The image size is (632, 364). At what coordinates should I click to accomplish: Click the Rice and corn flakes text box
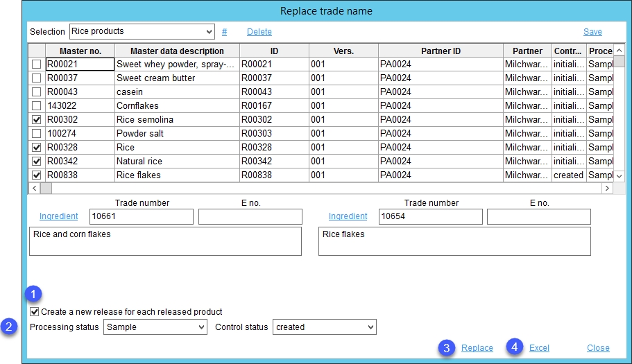pos(165,241)
